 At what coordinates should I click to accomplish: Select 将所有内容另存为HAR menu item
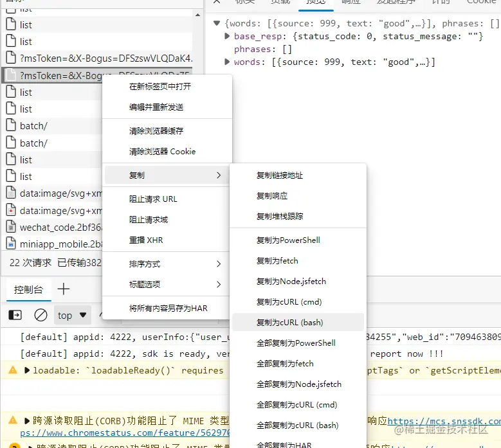(x=167, y=308)
